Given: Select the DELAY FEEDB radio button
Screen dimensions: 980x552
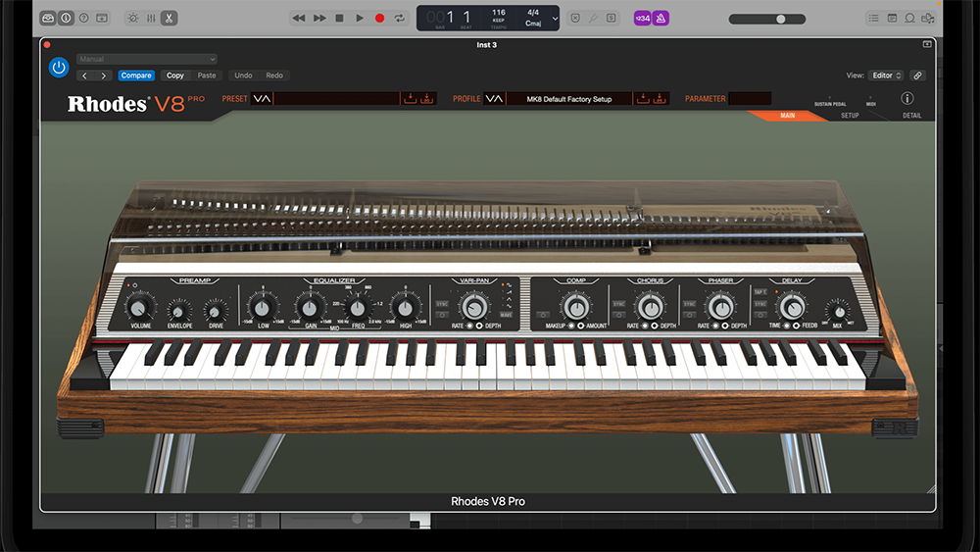Looking at the screenshot, I should click(796, 326).
